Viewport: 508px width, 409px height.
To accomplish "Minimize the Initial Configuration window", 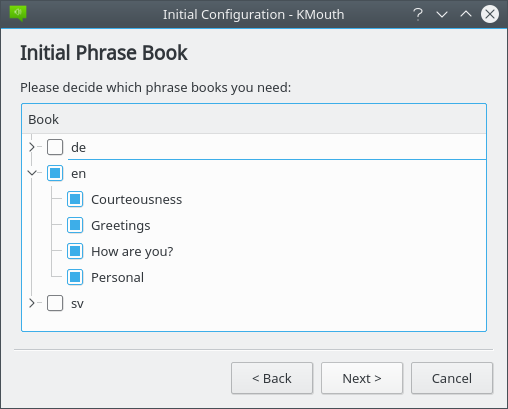I will point(442,14).
